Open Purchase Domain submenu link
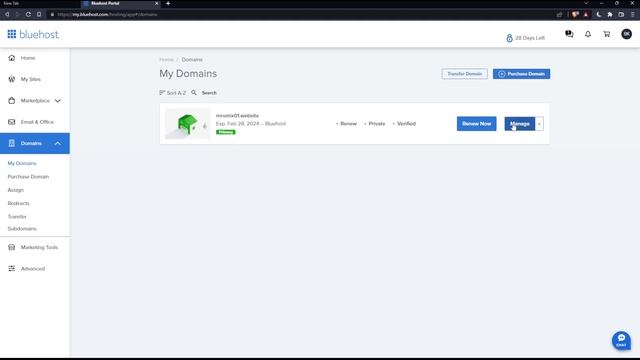Screen dimensions: 640x360 pyautogui.click(x=28, y=177)
